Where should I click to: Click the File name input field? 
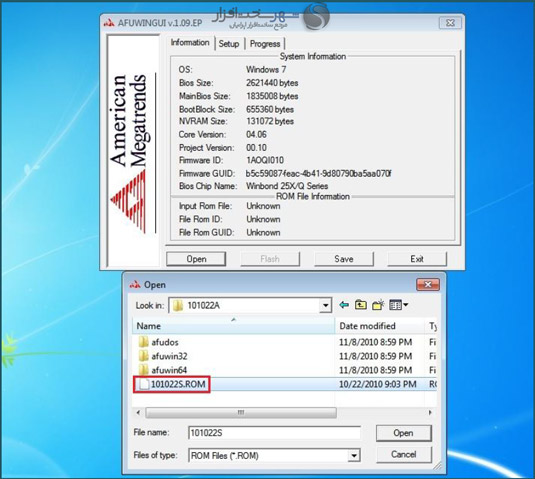[x=274, y=433]
